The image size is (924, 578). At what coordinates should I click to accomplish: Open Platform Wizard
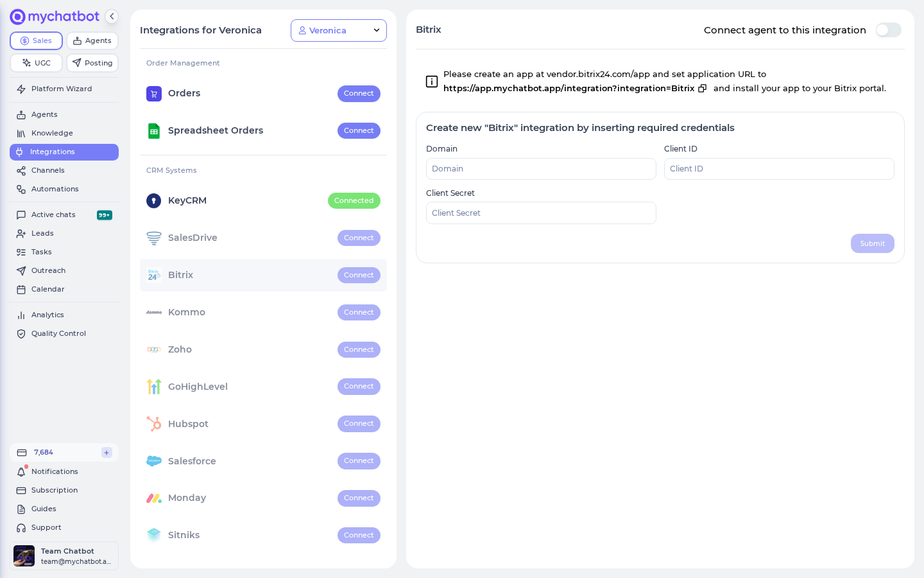pos(64,89)
